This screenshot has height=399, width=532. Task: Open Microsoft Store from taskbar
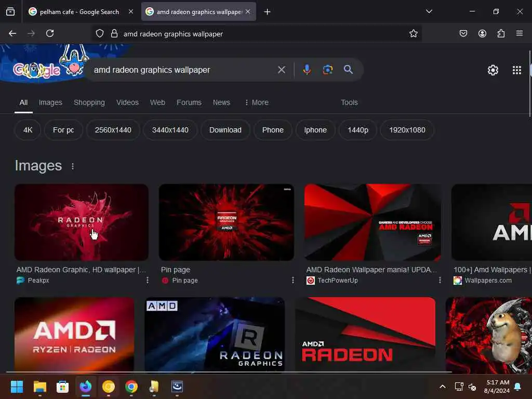[x=62, y=387]
